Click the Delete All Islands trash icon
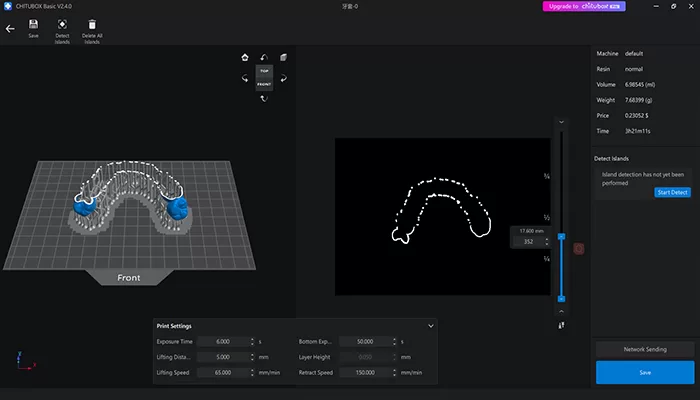The width and height of the screenshot is (700, 400). pyautogui.click(x=92, y=31)
